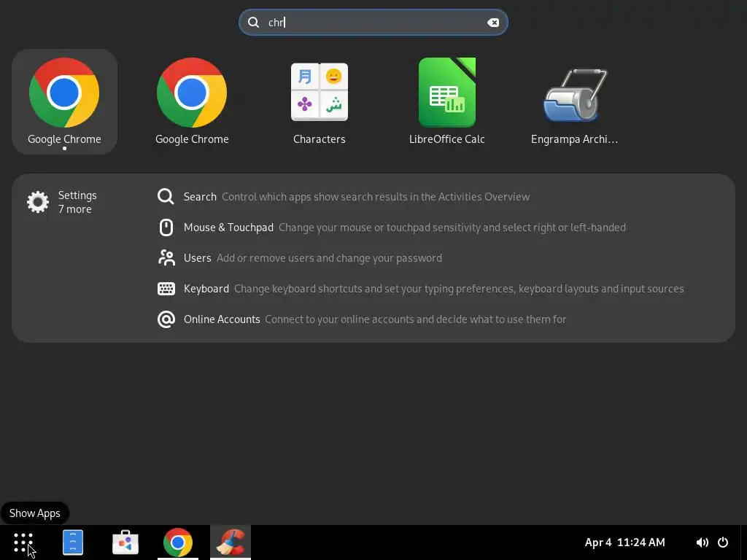Image resolution: width=747 pixels, height=560 pixels.
Task: Open the clock showing Apr 4 11:24 AM
Action: coord(624,542)
